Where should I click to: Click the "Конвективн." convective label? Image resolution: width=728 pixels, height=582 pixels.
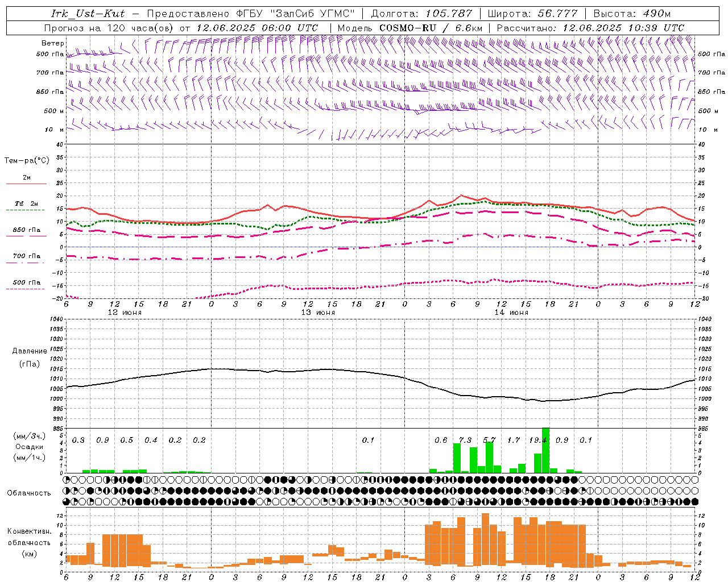29,531
